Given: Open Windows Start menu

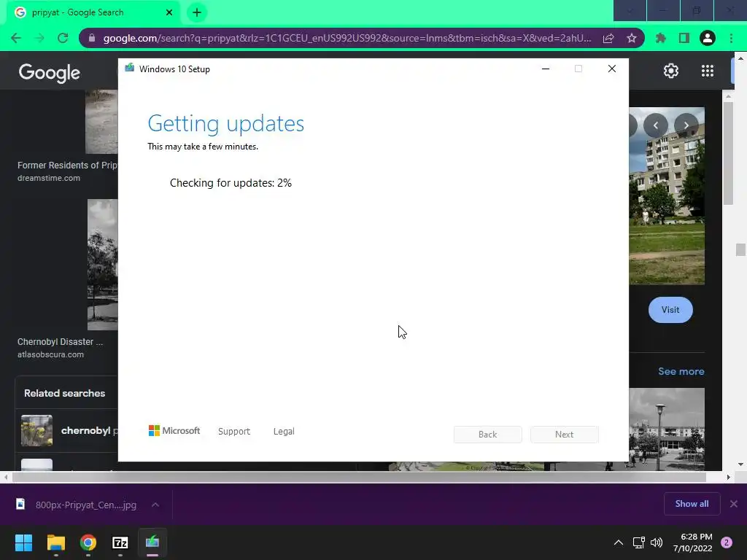Looking at the screenshot, I should [x=23, y=542].
